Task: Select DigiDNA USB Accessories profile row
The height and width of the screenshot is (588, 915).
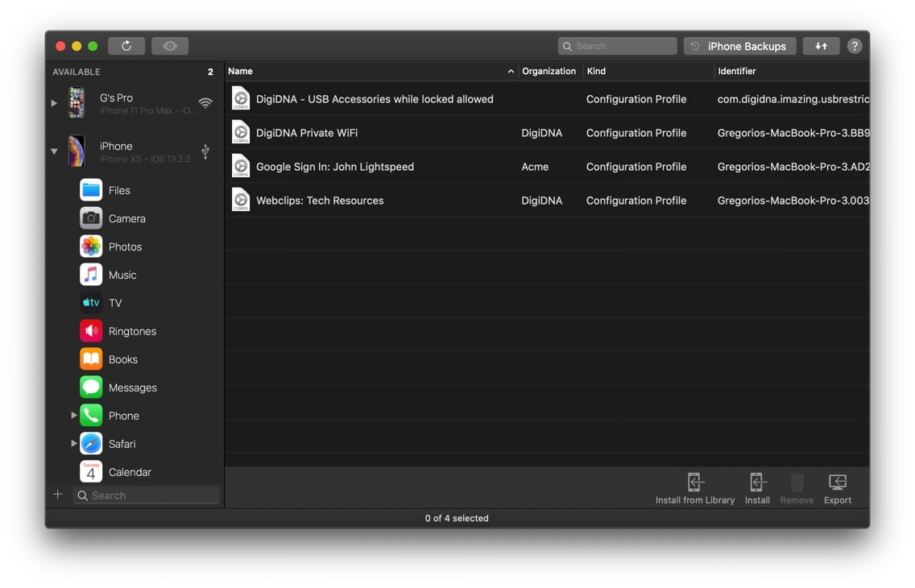Action: pyautogui.click(x=548, y=98)
